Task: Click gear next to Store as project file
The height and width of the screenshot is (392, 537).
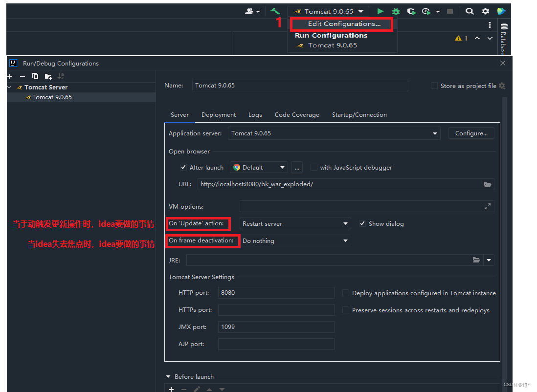Action: coord(502,86)
